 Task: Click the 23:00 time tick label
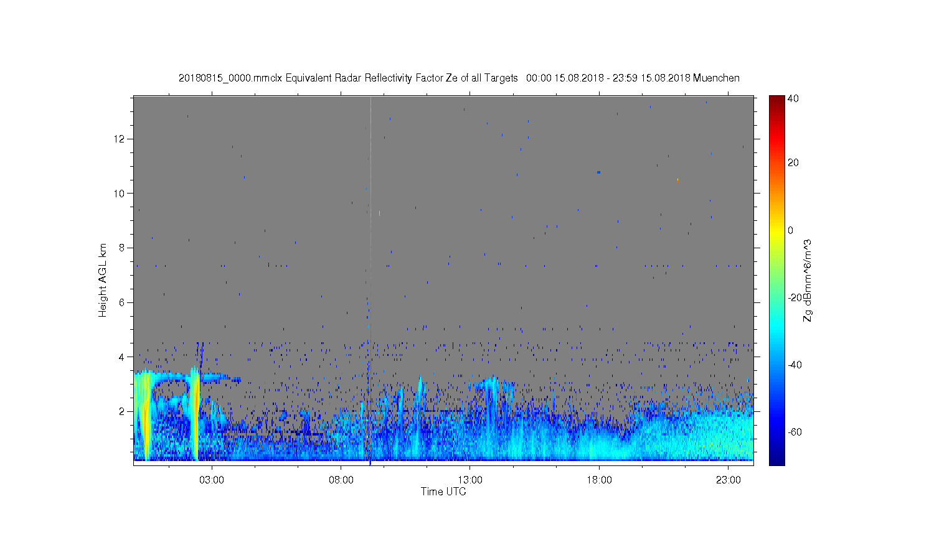point(729,480)
